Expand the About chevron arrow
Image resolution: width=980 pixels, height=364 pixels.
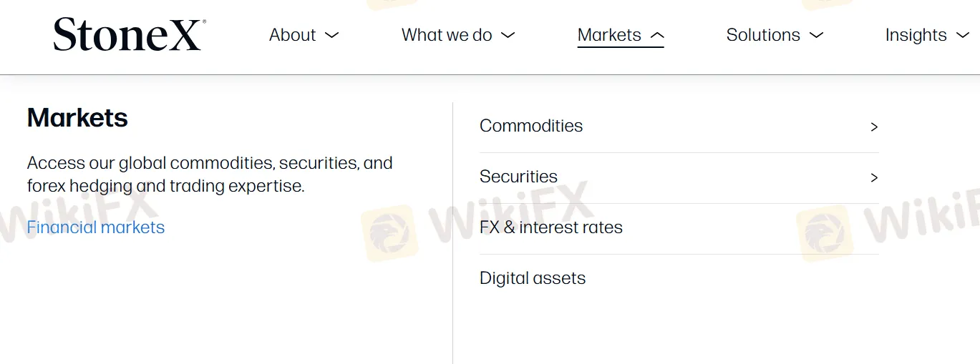(x=331, y=35)
